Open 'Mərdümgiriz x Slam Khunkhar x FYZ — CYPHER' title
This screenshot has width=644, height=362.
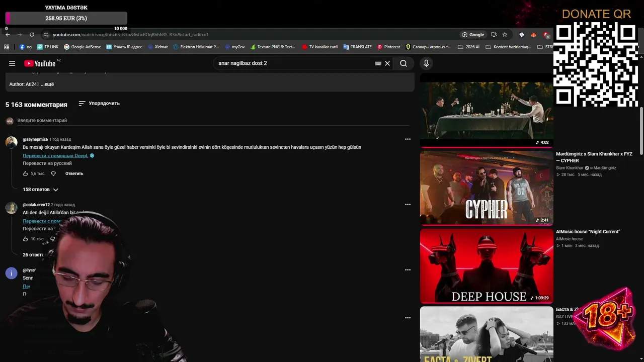[x=594, y=157]
